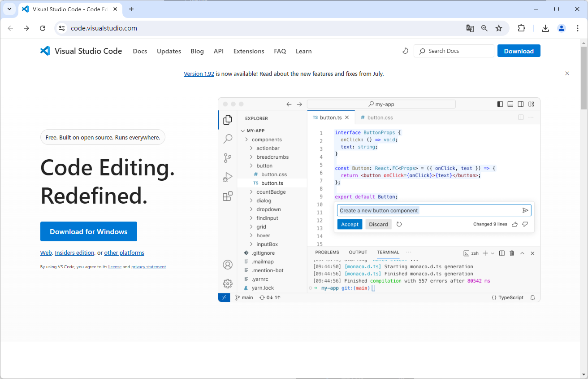Toggle the dark theme moon icon
The image size is (588, 379).
pyautogui.click(x=405, y=51)
